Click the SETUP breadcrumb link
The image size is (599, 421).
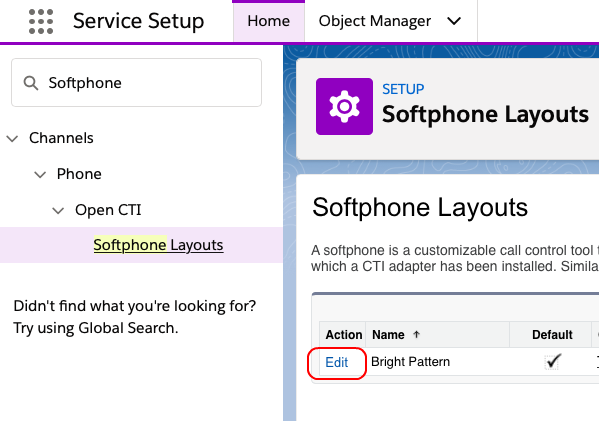[403, 89]
